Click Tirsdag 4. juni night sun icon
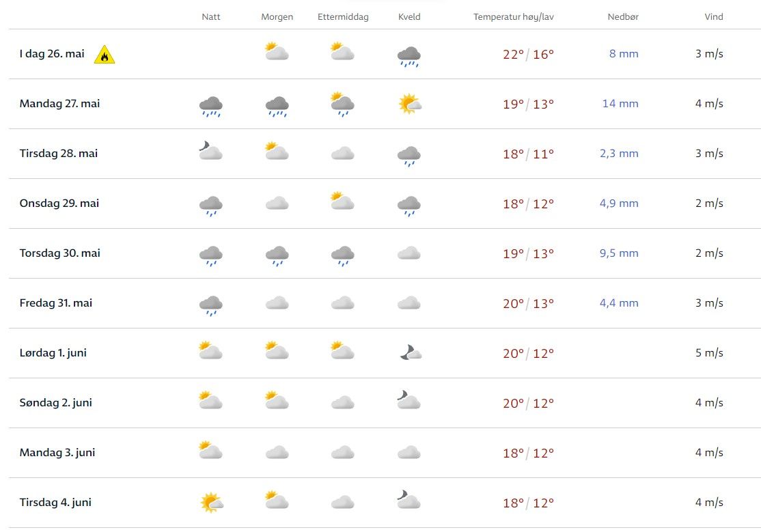 pyautogui.click(x=211, y=503)
